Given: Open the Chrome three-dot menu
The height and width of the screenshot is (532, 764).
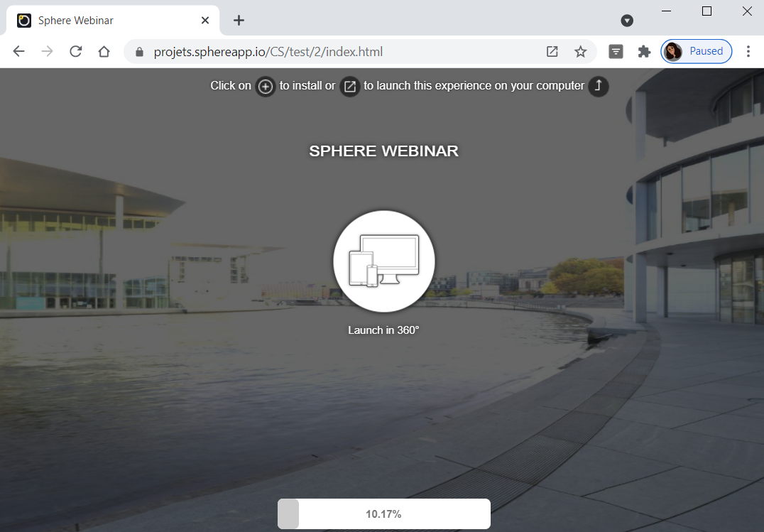Looking at the screenshot, I should click(748, 52).
